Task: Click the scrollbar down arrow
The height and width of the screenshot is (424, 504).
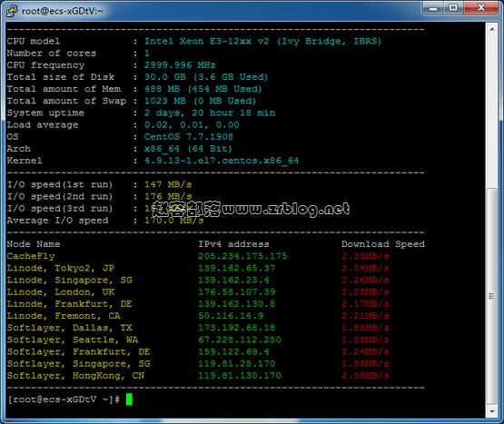Action: tap(492, 411)
